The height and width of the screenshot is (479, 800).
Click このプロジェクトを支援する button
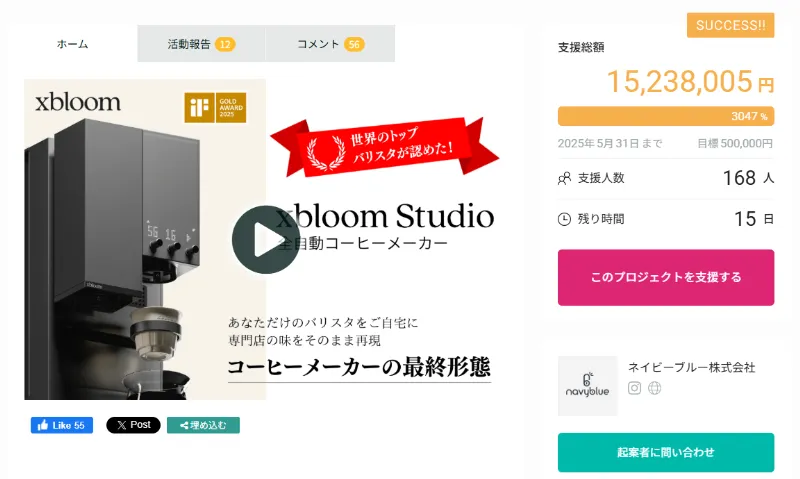point(666,278)
